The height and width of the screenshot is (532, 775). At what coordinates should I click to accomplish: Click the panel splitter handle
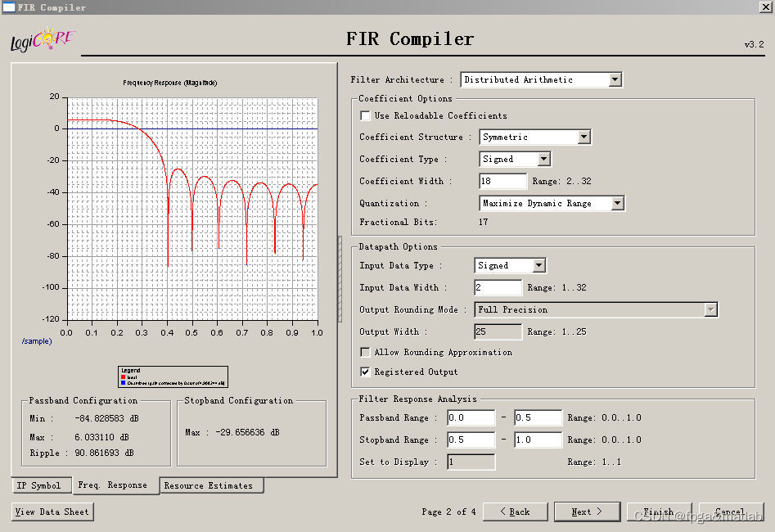[x=340, y=279]
